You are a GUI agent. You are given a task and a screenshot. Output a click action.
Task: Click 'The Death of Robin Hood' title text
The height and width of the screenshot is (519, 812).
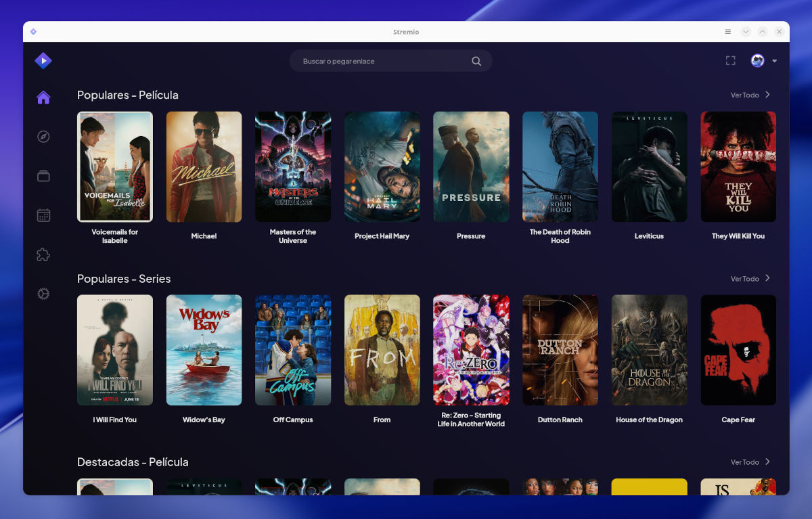[x=560, y=236]
